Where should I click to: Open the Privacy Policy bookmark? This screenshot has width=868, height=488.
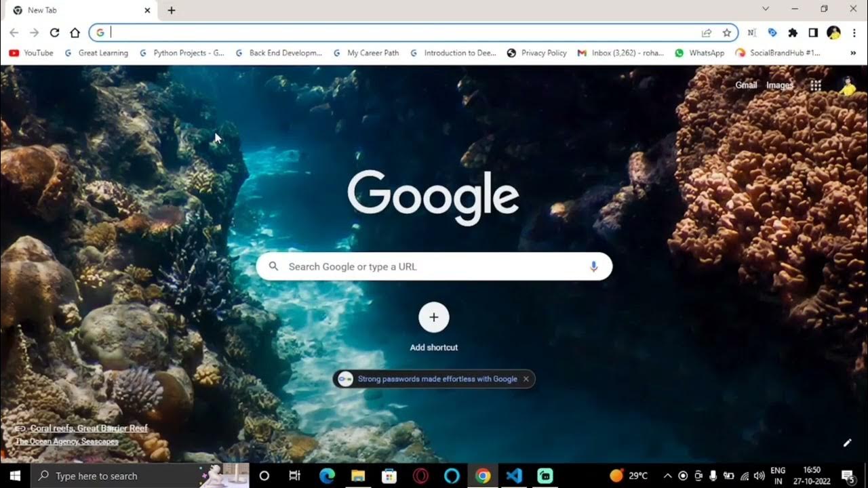click(x=536, y=53)
